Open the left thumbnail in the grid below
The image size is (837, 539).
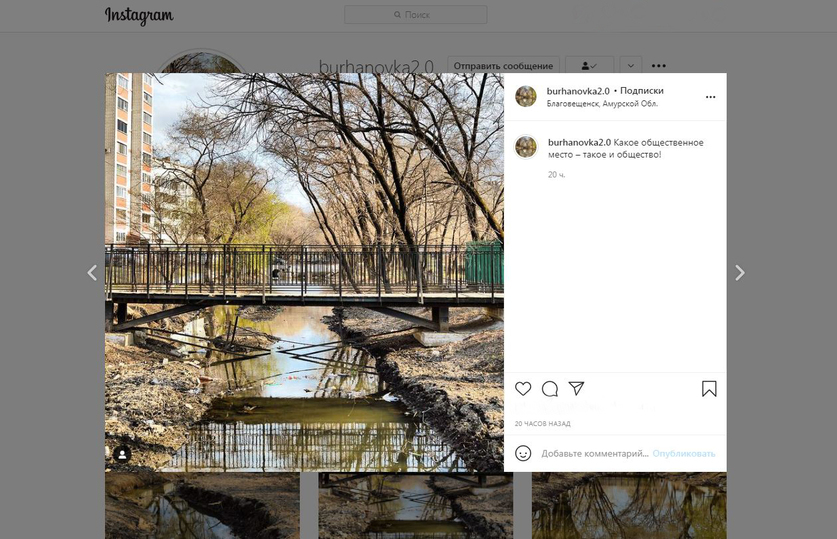pyautogui.click(x=202, y=505)
